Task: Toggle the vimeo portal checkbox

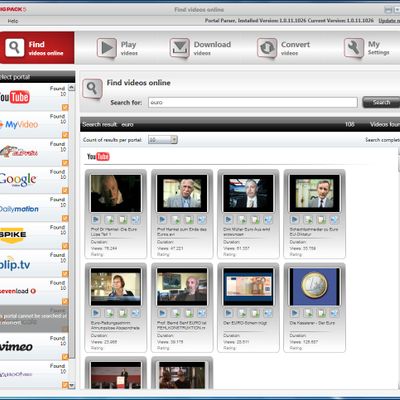Action: click(x=65, y=357)
